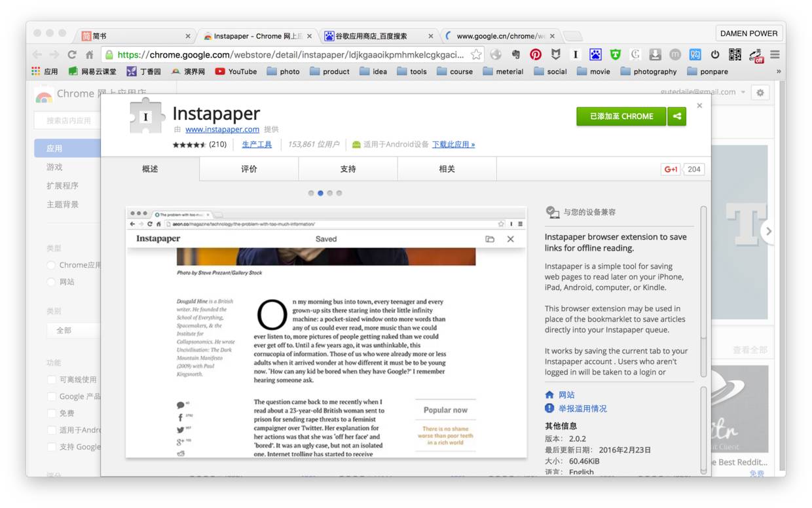Image resolution: width=812 pixels, height=508 pixels.
Task: Click the fox-head shield extension icon
Action: pyautogui.click(x=555, y=54)
